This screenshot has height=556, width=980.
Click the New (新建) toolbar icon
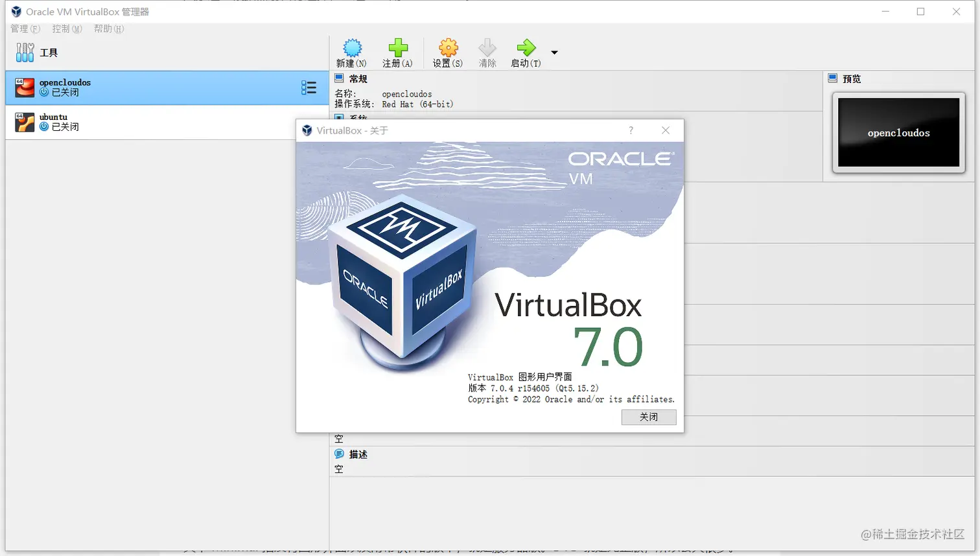click(x=352, y=47)
